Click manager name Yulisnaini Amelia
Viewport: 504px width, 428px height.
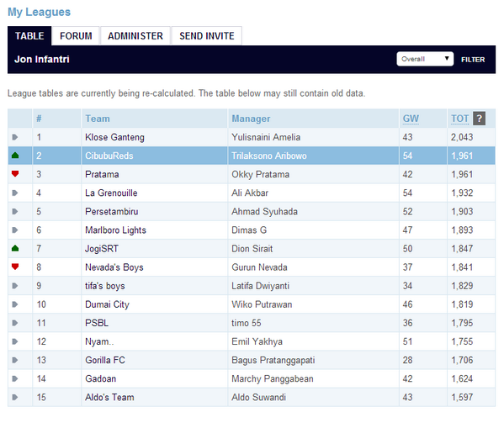[266, 137]
